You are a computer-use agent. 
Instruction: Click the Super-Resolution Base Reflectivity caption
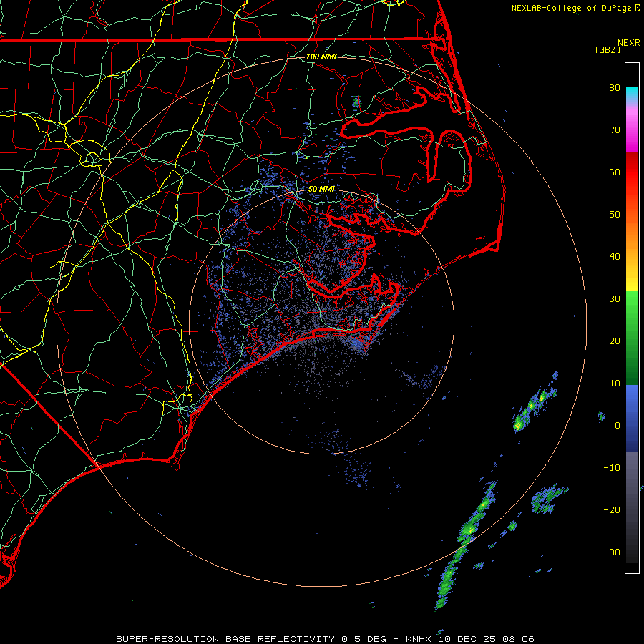227,639
